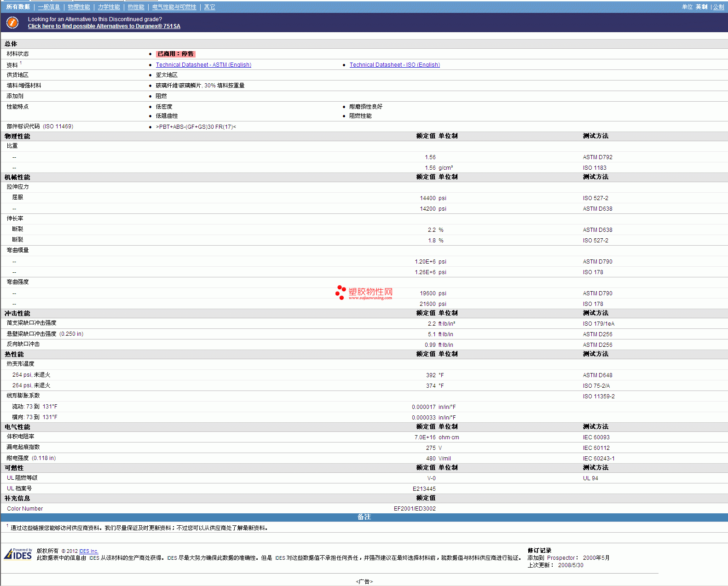Go to the 一般信息 tab
The width and height of the screenshot is (728, 586).
pos(49,7)
